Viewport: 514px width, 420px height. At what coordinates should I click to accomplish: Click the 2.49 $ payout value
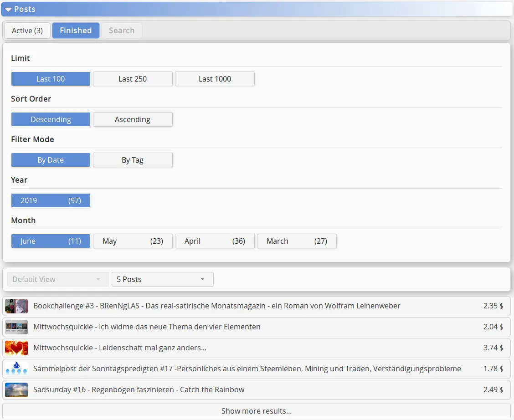(493, 390)
